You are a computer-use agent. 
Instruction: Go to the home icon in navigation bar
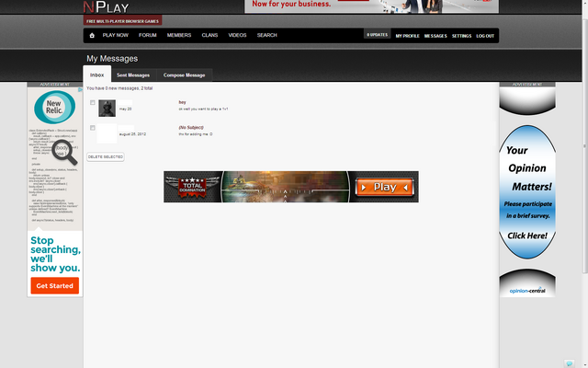pyautogui.click(x=92, y=35)
